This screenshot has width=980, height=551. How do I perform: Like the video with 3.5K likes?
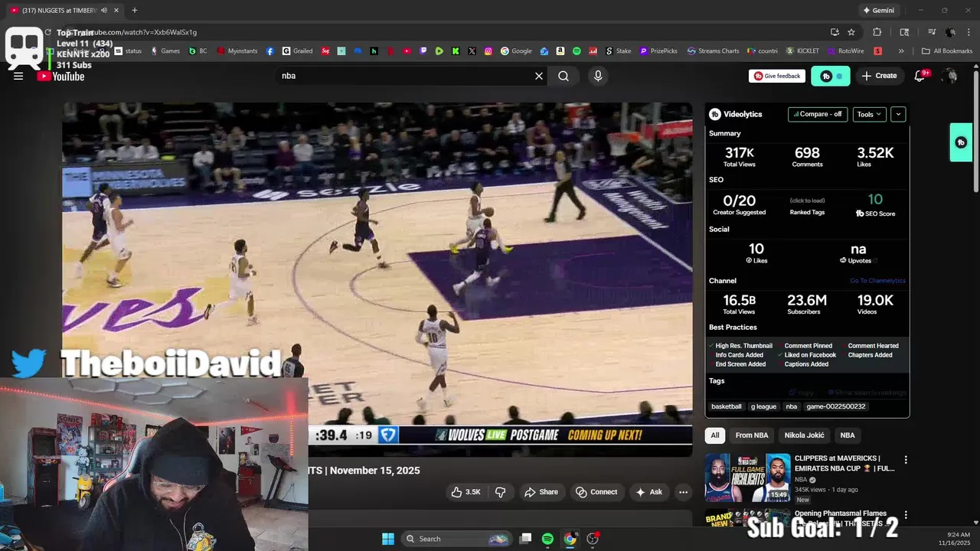tap(465, 492)
